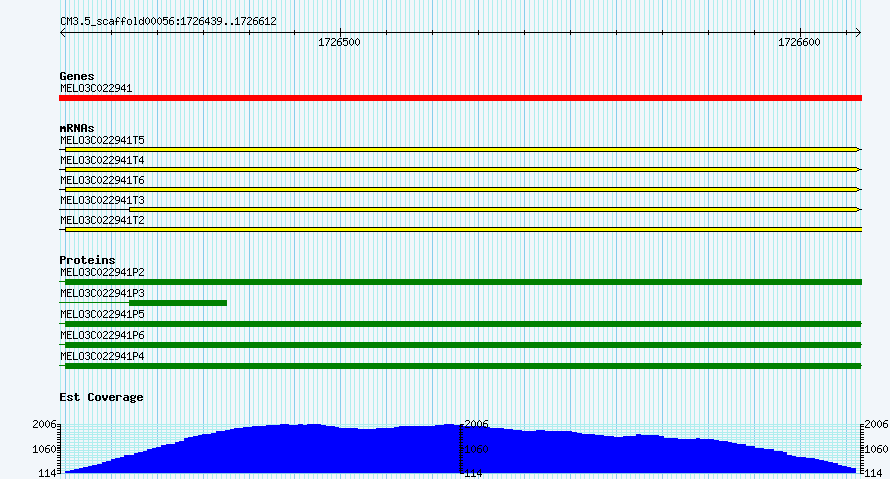
Task: Select the short green MELO3C022941P3 protein bar
Action: click(178, 303)
